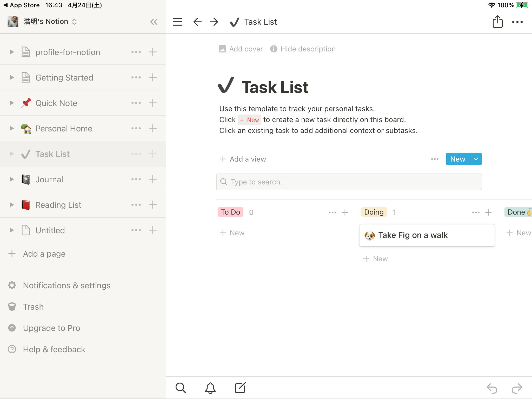Add a subpage inside Reading List
Image resolution: width=532 pixels, height=399 pixels.
tap(153, 205)
